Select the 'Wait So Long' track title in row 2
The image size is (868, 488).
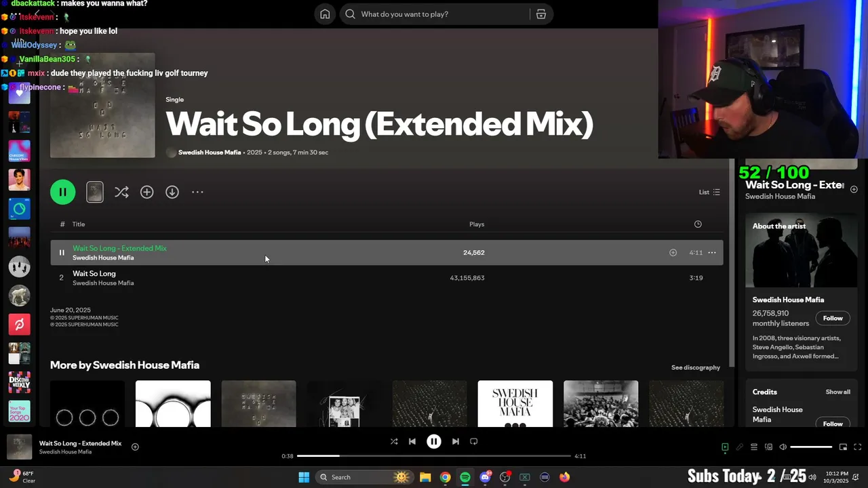94,274
